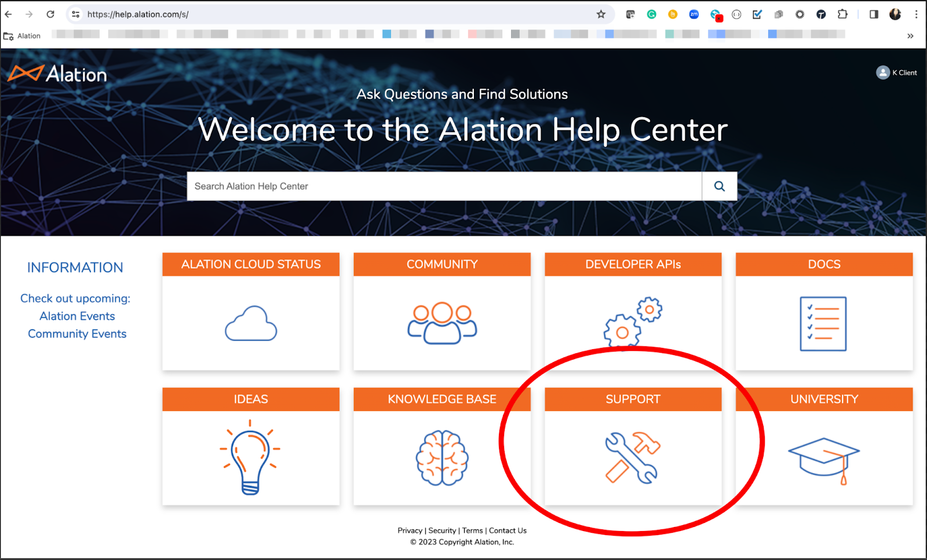Open the Knowledge Base brain icon
The image size is (927, 560).
tap(442, 457)
